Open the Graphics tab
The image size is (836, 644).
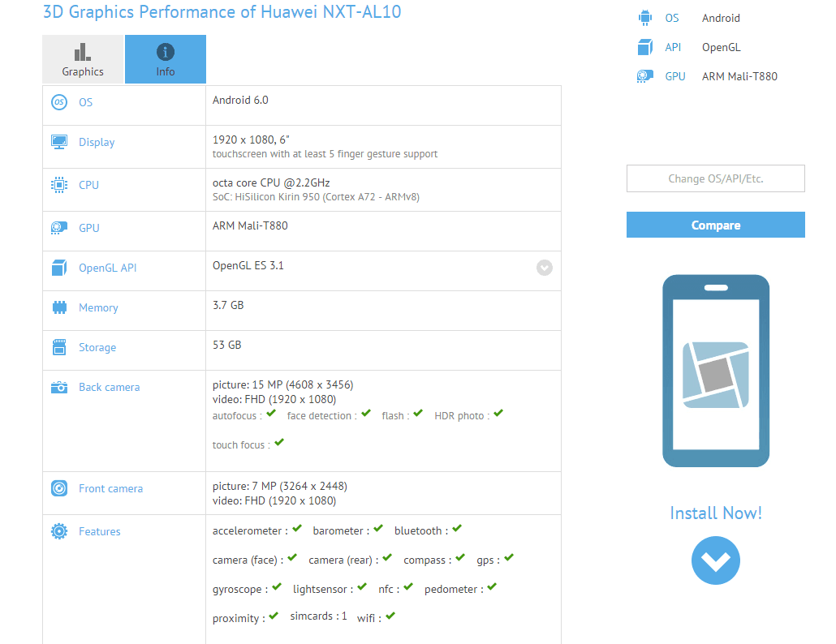(83, 59)
